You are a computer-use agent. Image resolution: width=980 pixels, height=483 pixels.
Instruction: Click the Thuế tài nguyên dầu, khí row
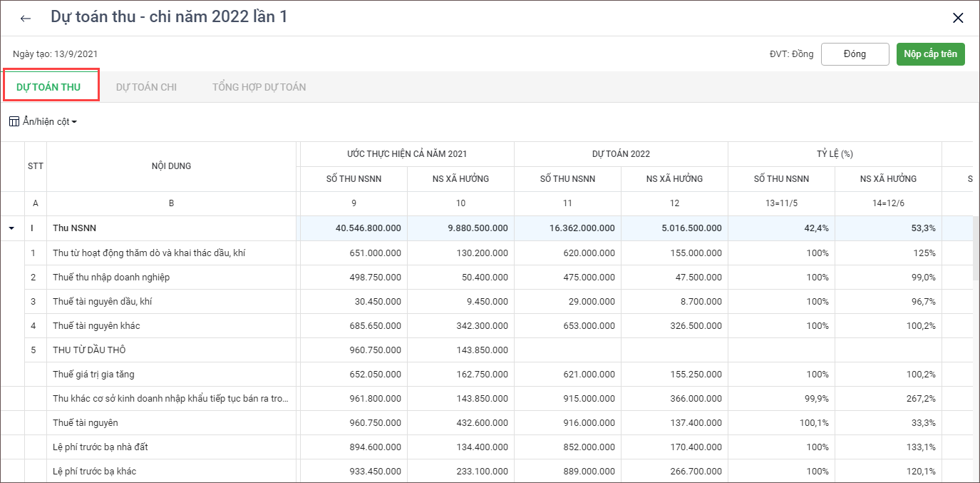click(x=102, y=302)
